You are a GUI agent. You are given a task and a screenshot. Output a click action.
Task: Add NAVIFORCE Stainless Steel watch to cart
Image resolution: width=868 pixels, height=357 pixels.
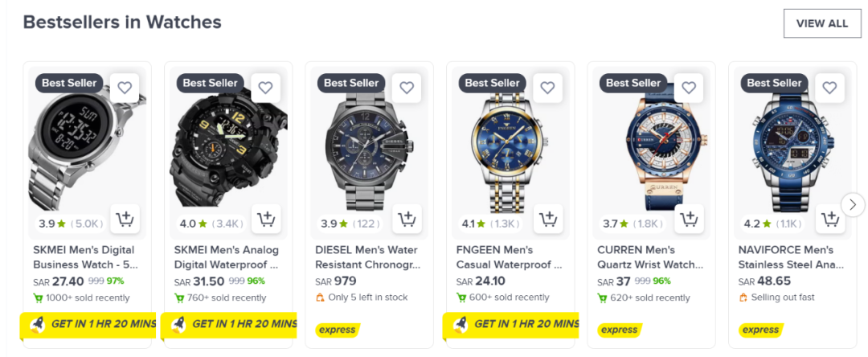click(829, 219)
